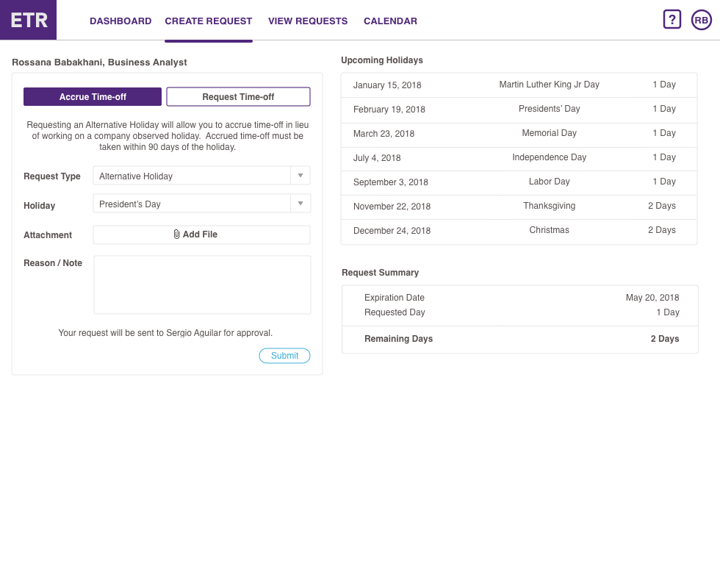Go to the Dashboard tab
This screenshot has width=720, height=588.
[120, 21]
